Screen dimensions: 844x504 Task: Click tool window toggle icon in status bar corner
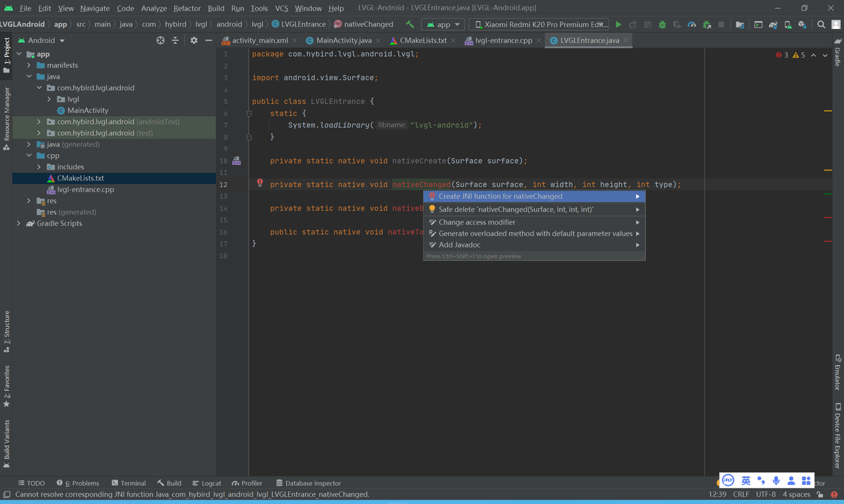[7, 494]
